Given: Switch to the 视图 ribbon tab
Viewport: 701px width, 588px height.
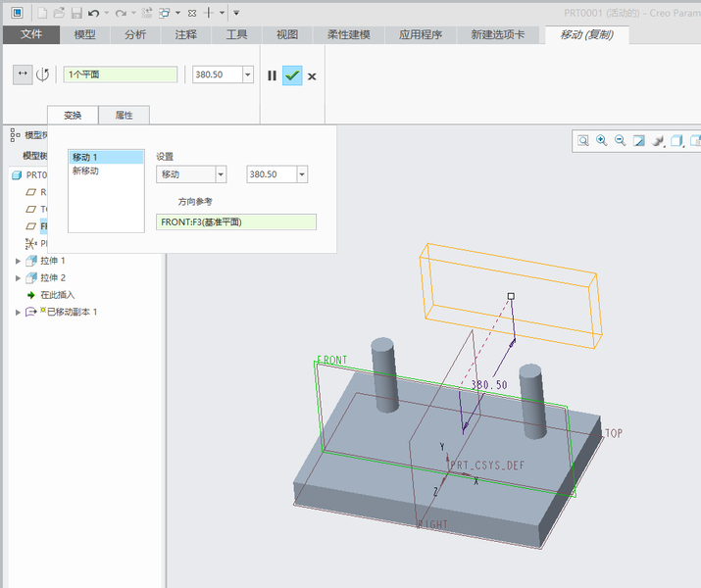Looking at the screenshot, I should [x=287, y=34].
